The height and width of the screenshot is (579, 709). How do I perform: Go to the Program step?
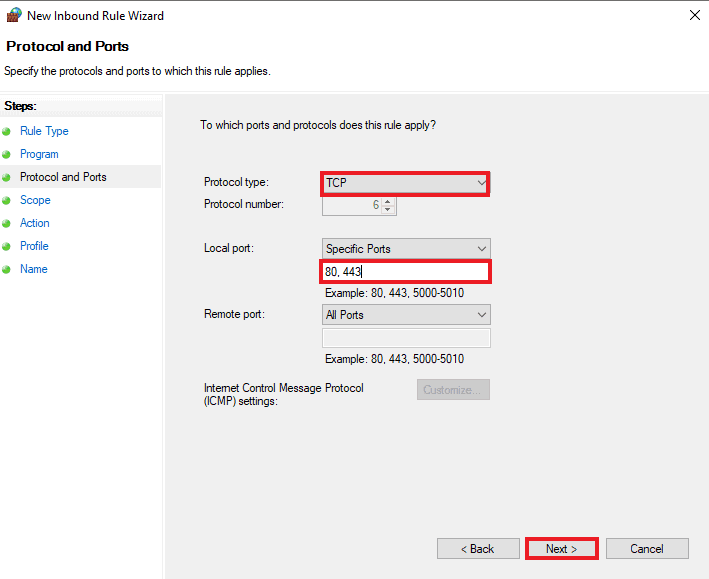(39, 154)
